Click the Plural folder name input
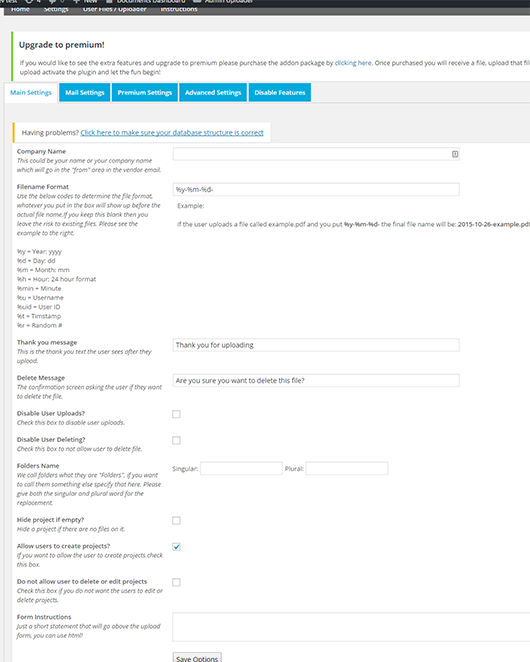This screenshot has width=530, height=662. [347, 469]
